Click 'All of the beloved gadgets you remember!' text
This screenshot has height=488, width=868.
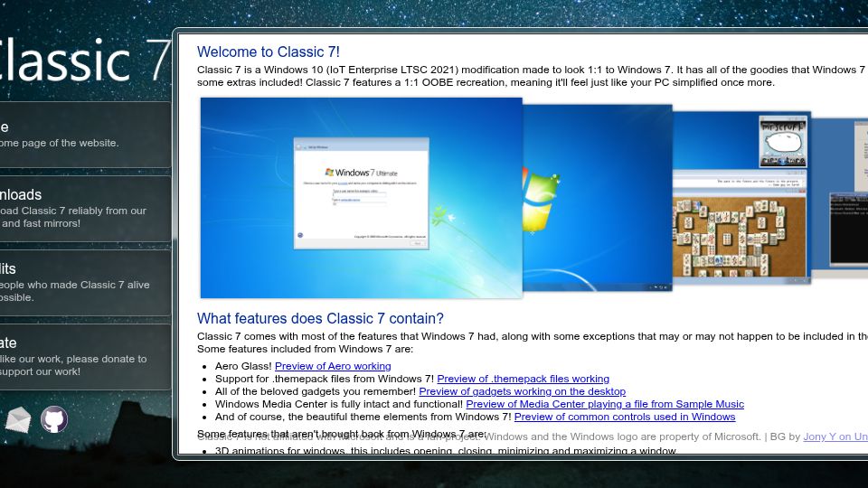click(x=316, y=391)
